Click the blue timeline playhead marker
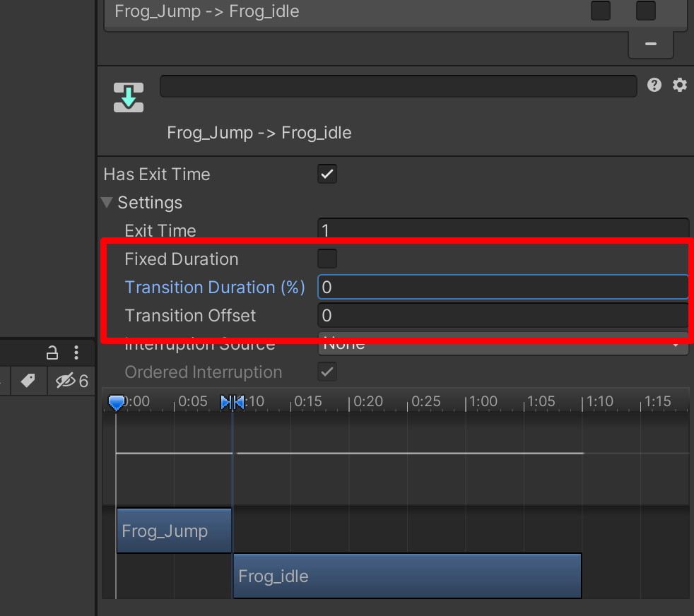 [117, 403]
